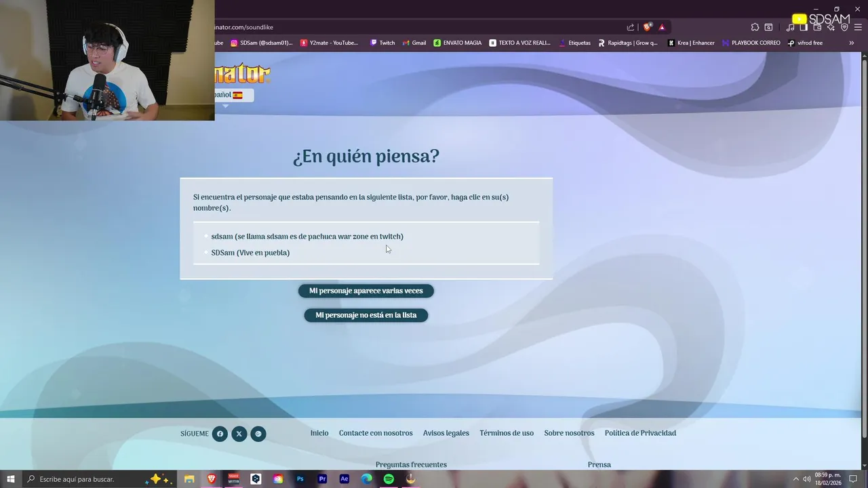This screenshot has height=488, width=868.
Task: Open Términos de uso link
Action: pyautogui.click(x=507, y=433)
